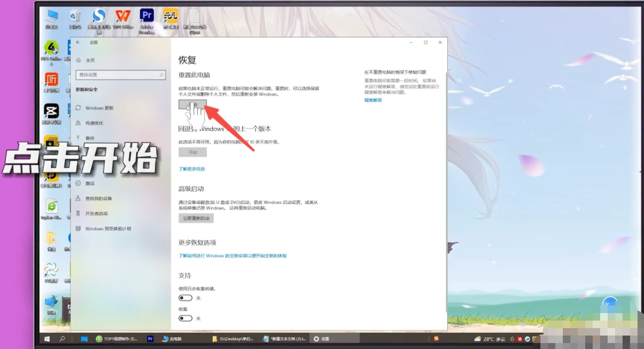Open the WPS Office desktop icon
This screenshot has height=349, width=644.
click(x=123, y=18)
